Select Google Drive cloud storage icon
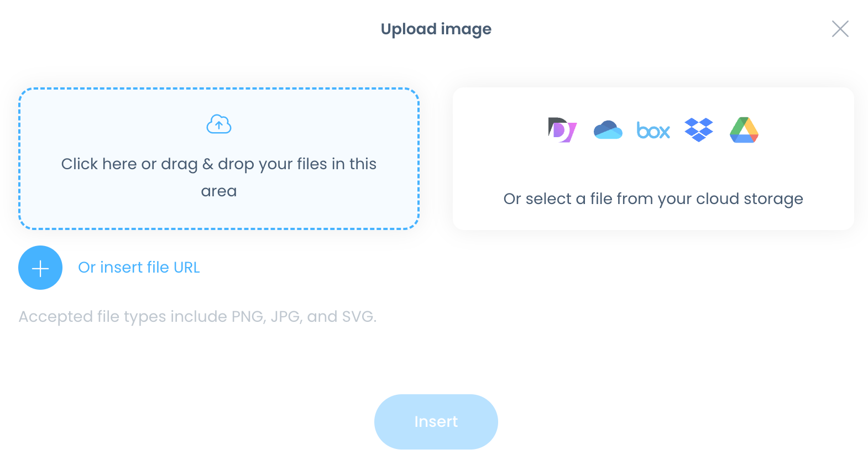Image resolution: width=868 pixels, height=470 pixels. (x=744, y=130)
